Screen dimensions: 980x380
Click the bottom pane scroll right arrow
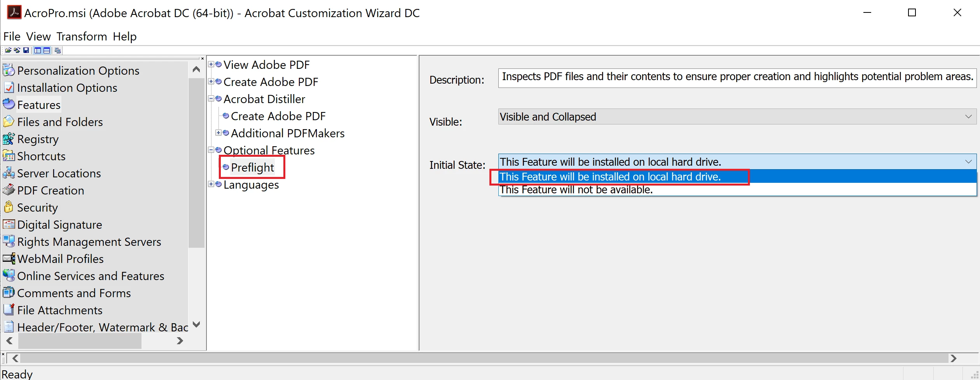954,358
